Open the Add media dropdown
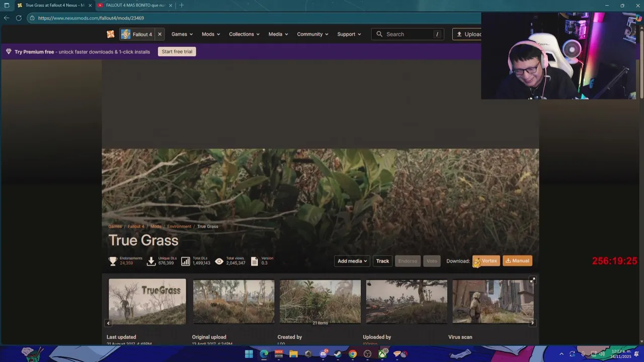 [352, 261]
